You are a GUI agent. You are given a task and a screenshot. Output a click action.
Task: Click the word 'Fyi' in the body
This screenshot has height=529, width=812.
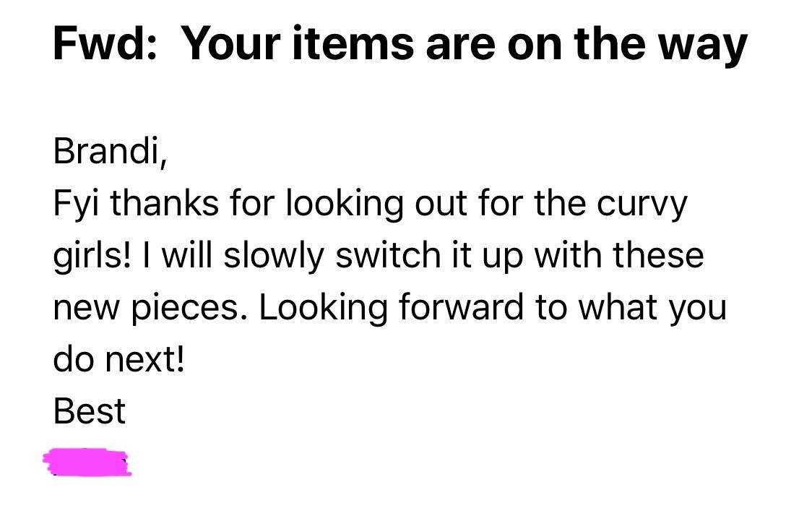click(75, 205)
